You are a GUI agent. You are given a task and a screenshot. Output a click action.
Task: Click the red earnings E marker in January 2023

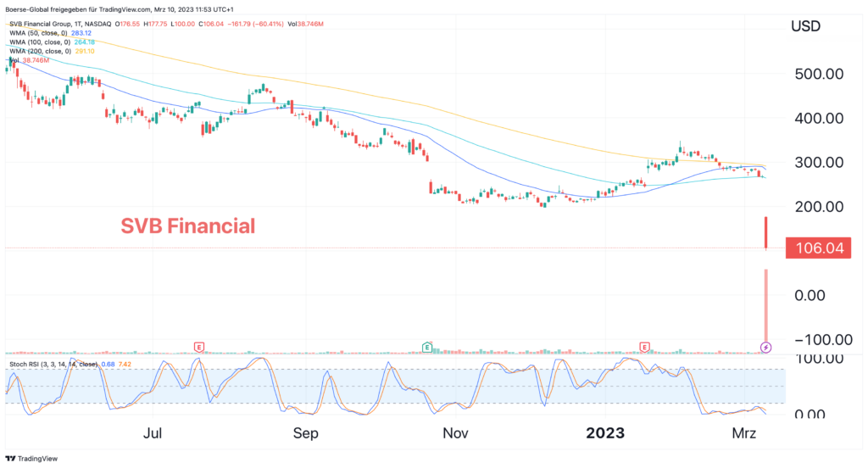[x=644, y=348]
